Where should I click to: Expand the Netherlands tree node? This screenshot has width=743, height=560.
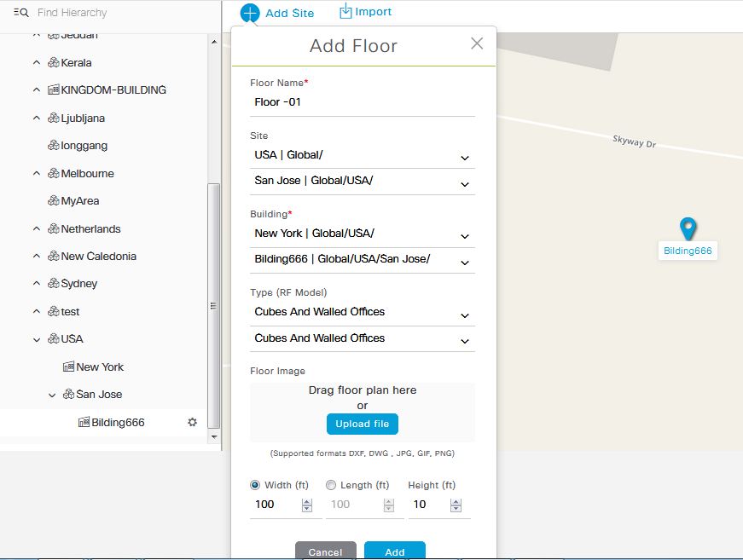click(x=37, y=228)
